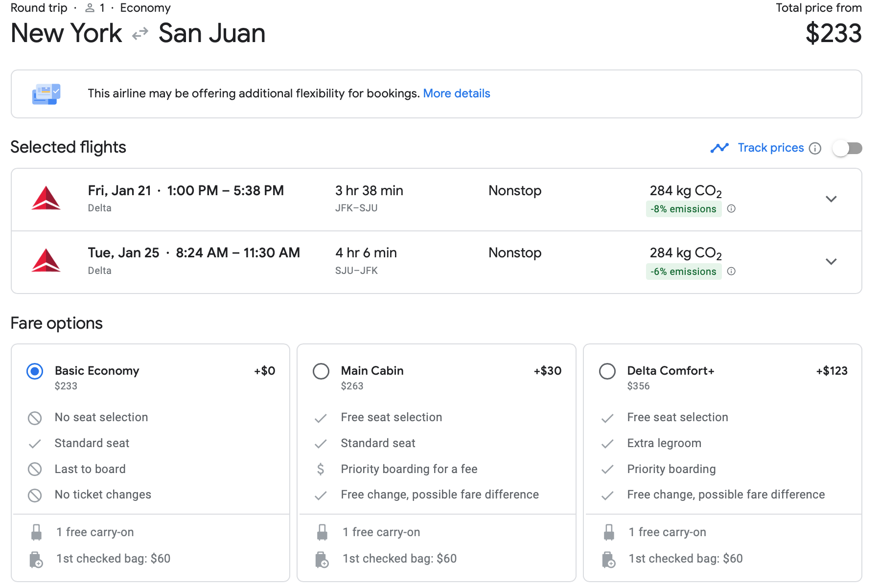Open the More details link
This screenshot has width=879, height=588.
click(x=456, y=93)
